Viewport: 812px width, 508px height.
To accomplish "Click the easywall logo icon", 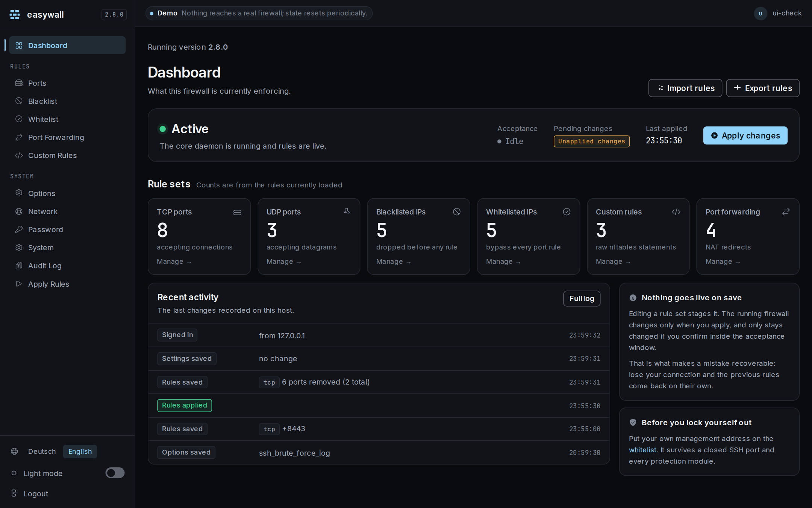I will pyautogui.click(x=15, y=15).
